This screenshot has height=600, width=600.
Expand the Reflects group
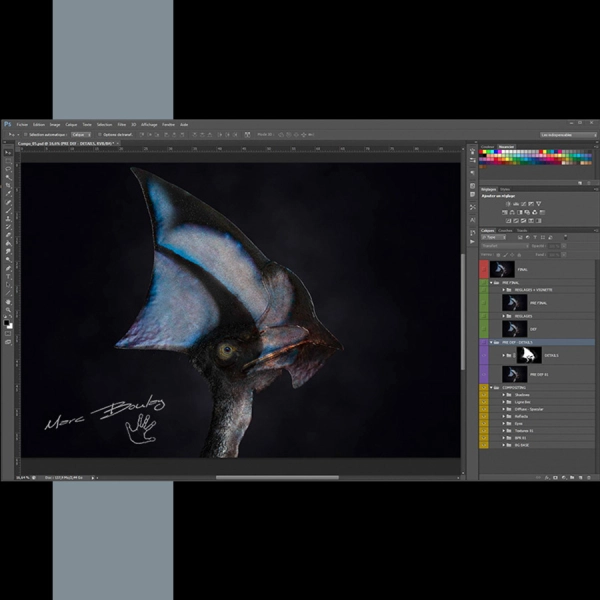coord(504,416)
